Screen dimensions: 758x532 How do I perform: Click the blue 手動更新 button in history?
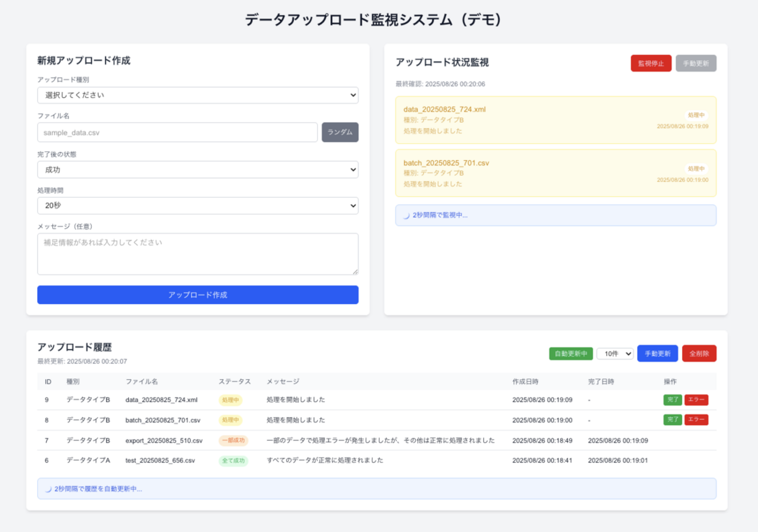point(657,354)
